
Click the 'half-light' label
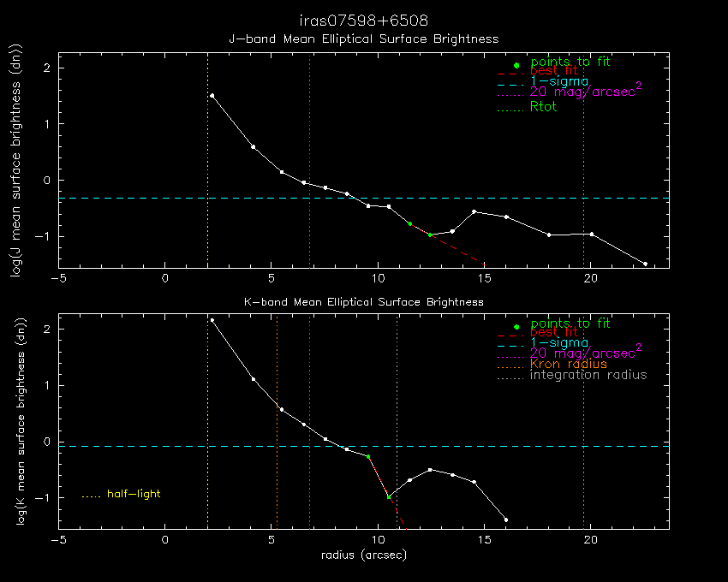(x=134, y=494)
